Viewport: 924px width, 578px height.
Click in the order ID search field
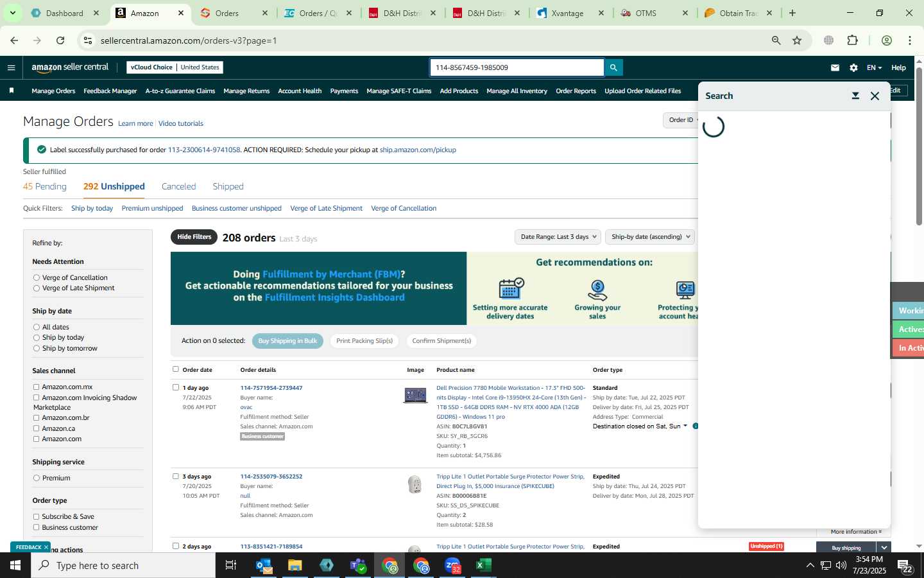[517, 67]
